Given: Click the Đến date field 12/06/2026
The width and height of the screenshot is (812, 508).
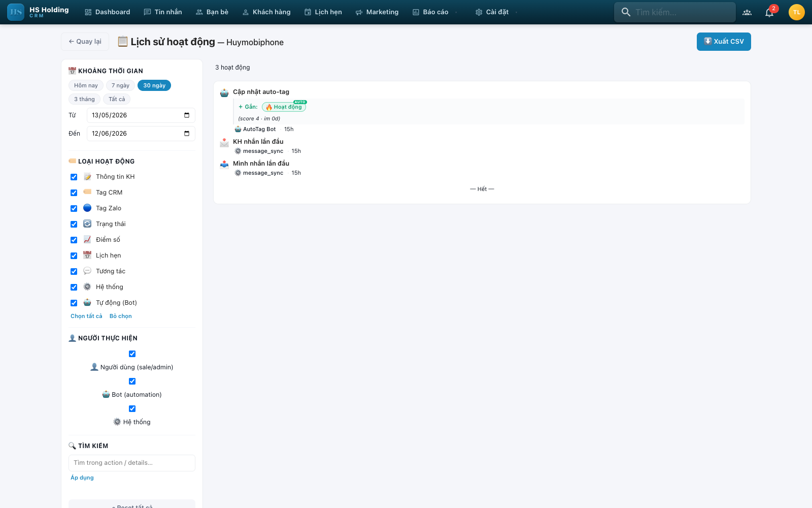Looking at the screenshot, I should pos(141,134).
